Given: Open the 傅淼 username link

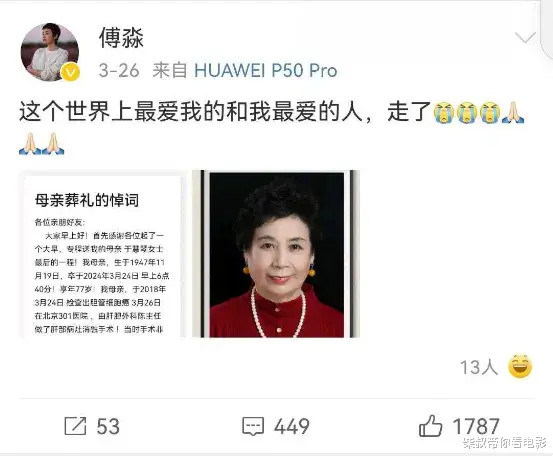Looking at the screenshot, I should tap(121, 38).
